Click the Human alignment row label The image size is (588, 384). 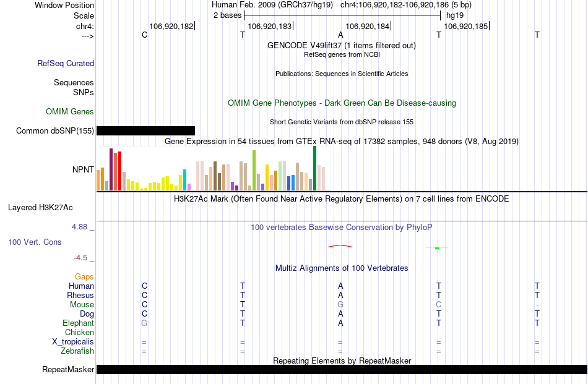(x=81, y=286)
